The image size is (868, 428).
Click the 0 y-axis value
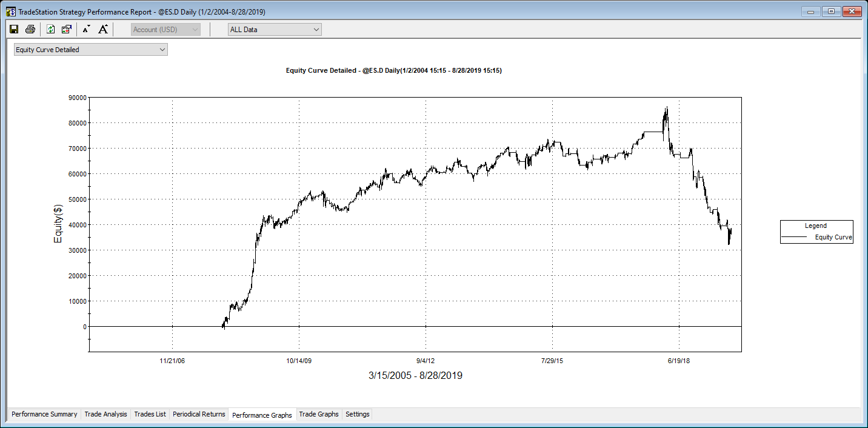(x=84, y=326)
